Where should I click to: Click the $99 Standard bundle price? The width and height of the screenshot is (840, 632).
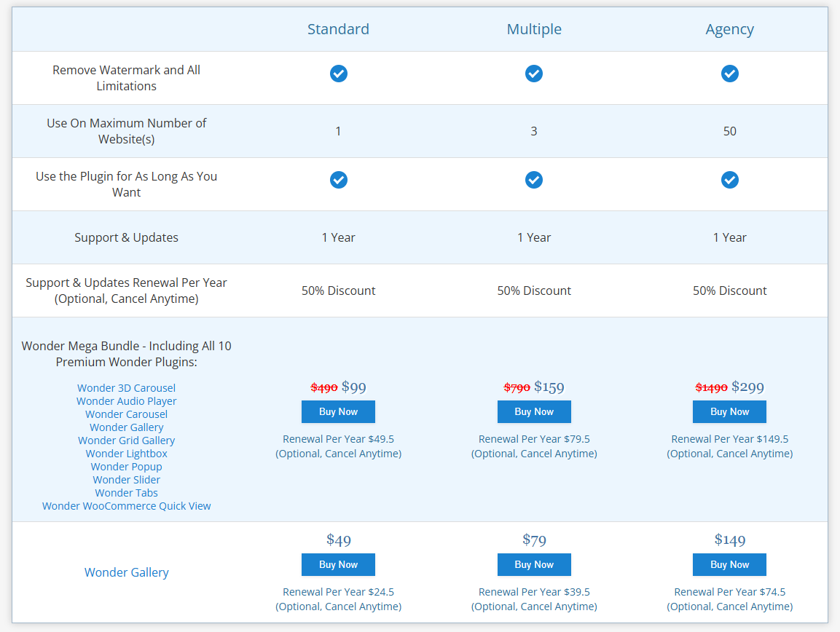pos(354,387)
